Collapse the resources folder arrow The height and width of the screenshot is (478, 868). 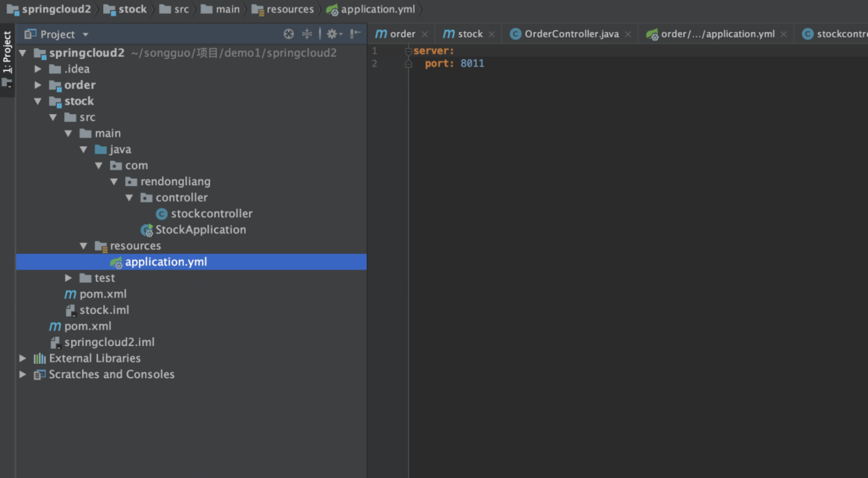click(x=83, y=246)
